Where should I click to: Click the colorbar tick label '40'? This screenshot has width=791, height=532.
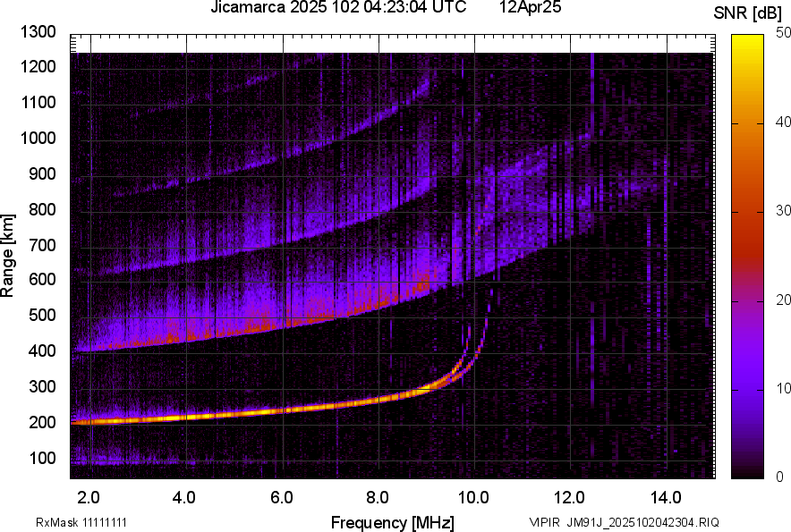[x=783, y=122]
